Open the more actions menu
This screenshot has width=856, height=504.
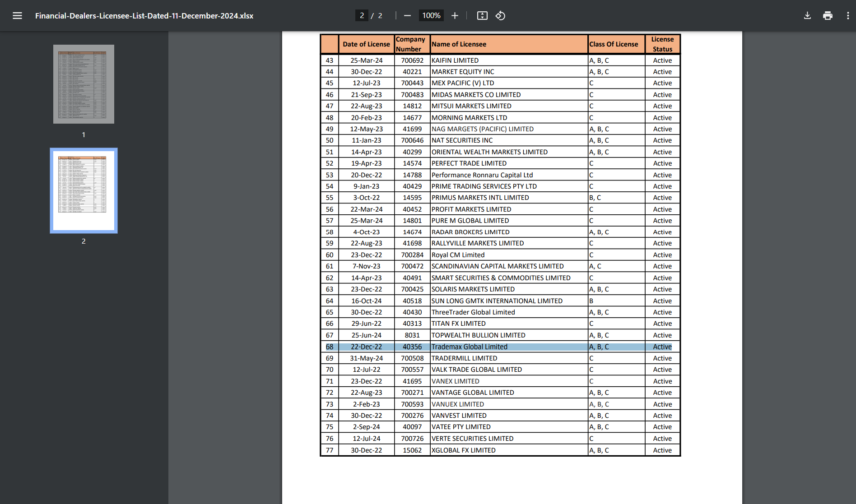pos(848,16)
